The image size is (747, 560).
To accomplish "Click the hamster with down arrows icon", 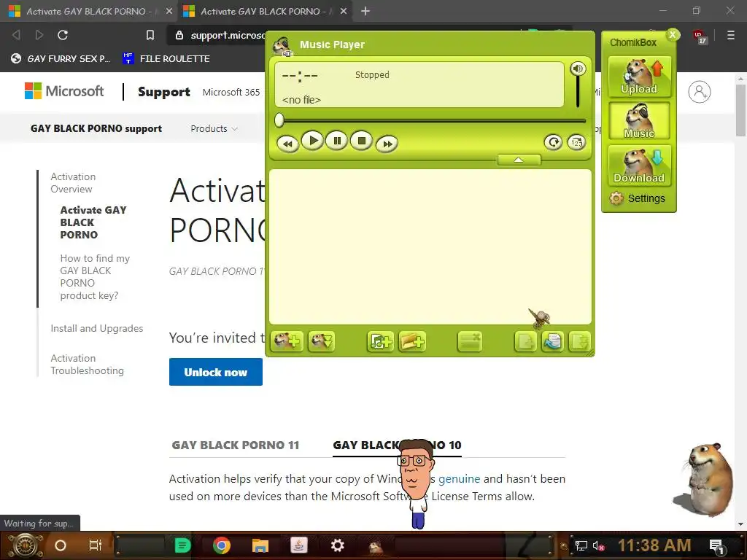I will tap(321, 341).
